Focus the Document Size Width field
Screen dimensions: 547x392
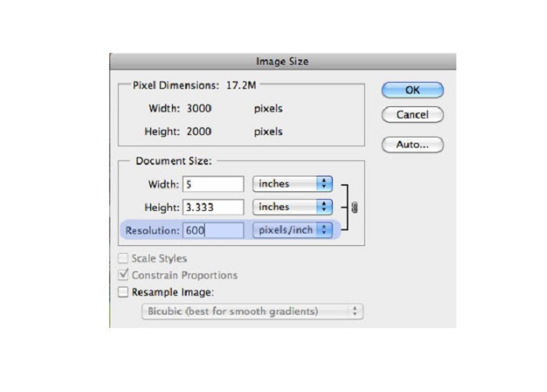click(213, 184)
